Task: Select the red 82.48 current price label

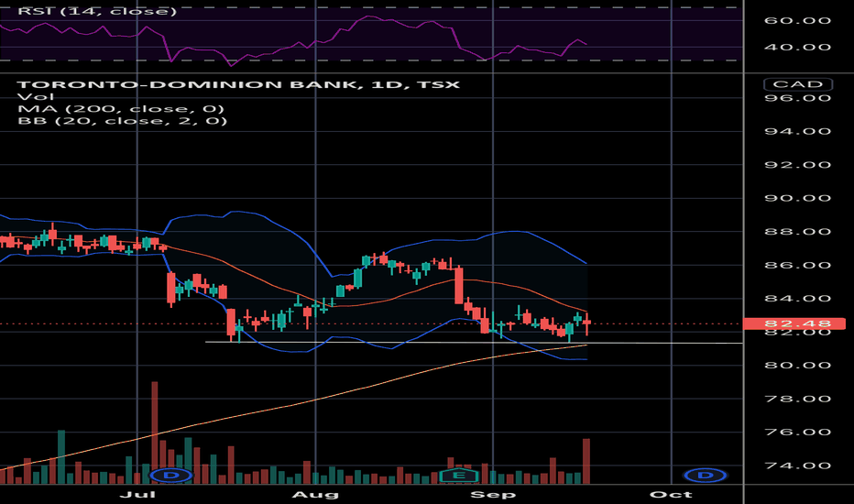Action: point(794,323)
